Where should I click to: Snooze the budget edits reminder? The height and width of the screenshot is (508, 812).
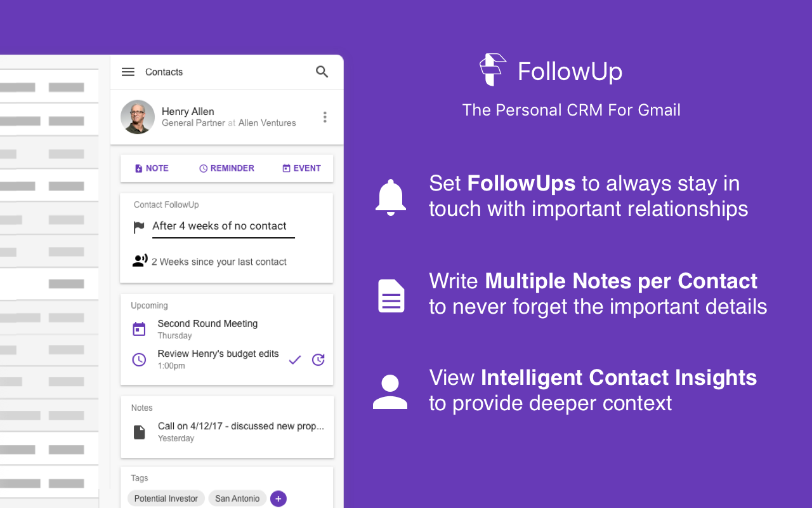click(318, 360)
